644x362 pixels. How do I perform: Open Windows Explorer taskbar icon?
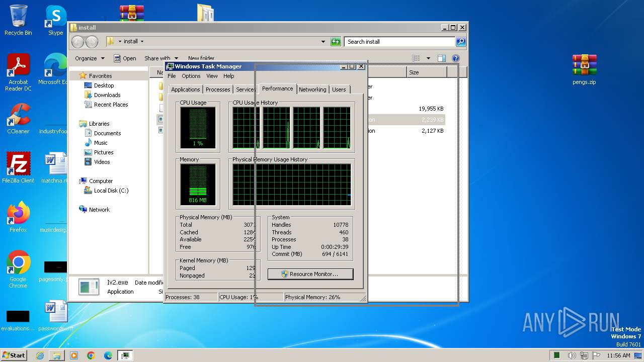[57, 355]
